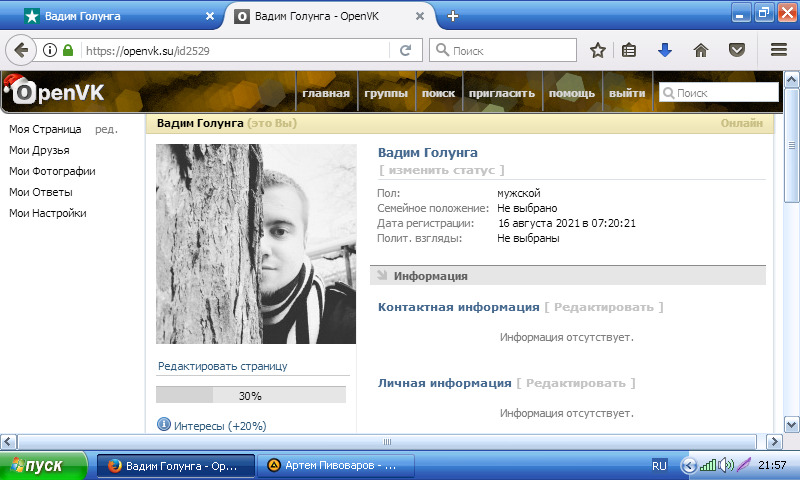Click the Редактировать страницу link

coord(222,366)
